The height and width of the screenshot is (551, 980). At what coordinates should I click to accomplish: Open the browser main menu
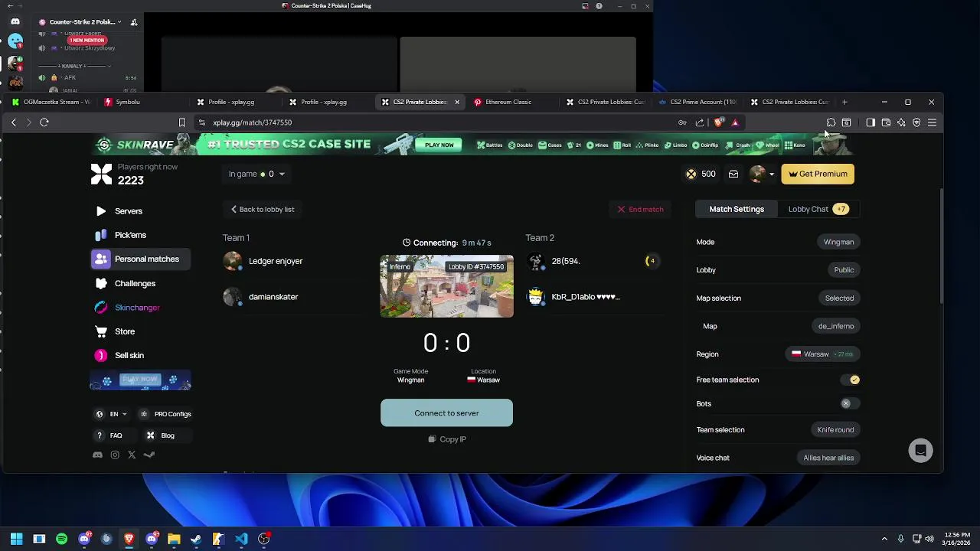click(x=932, y=122)
